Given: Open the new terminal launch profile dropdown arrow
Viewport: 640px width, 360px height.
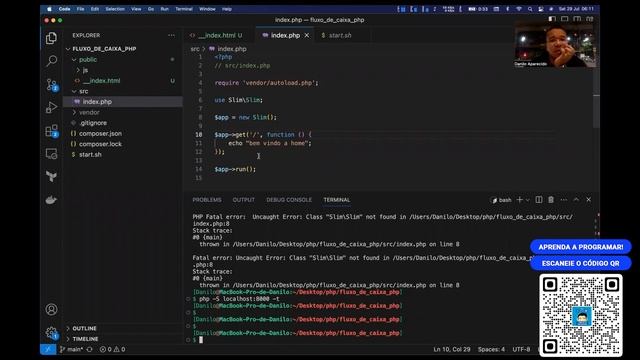Looking at the screenshot, I should point(527,200).
